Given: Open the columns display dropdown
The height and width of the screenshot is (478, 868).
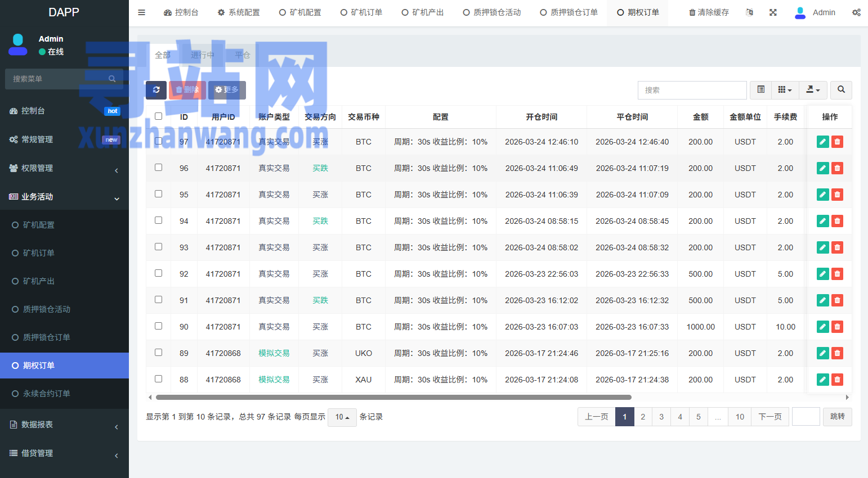Looking at the screenshot, I should [x=785, y=90].
